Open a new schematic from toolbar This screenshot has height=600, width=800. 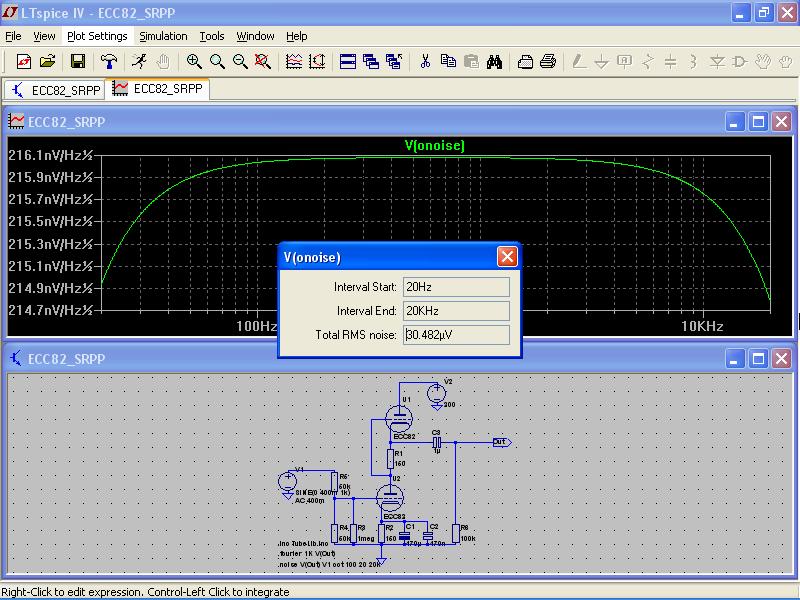pos(24,62)
